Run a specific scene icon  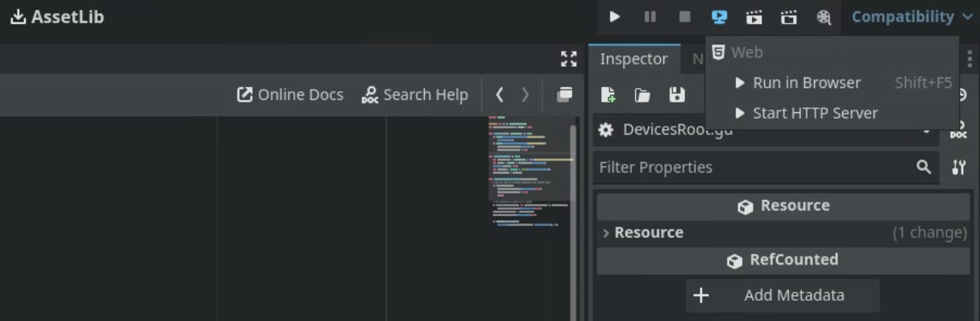789,16
